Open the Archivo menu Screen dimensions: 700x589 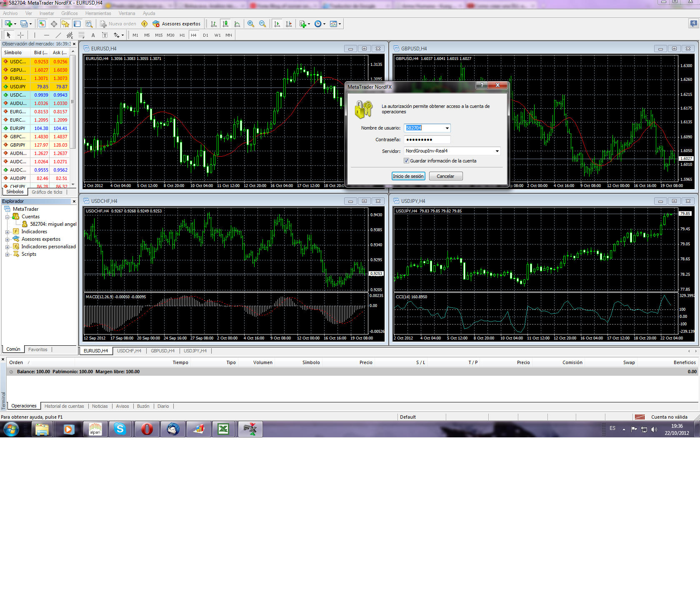[x=10, y=13]
